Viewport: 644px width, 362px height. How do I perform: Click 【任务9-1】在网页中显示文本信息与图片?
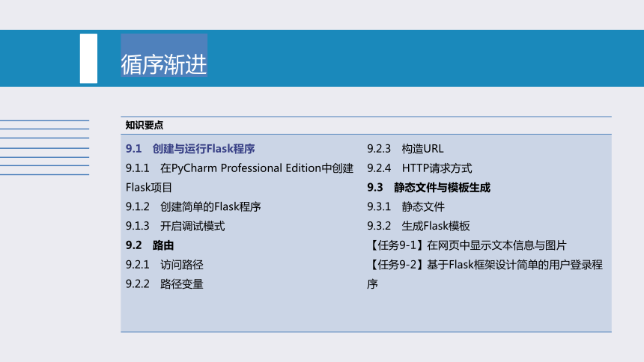click(467, 245)
